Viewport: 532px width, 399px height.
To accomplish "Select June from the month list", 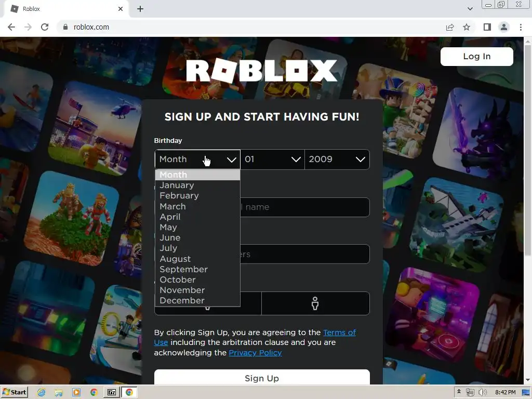I will coord(197,238).
